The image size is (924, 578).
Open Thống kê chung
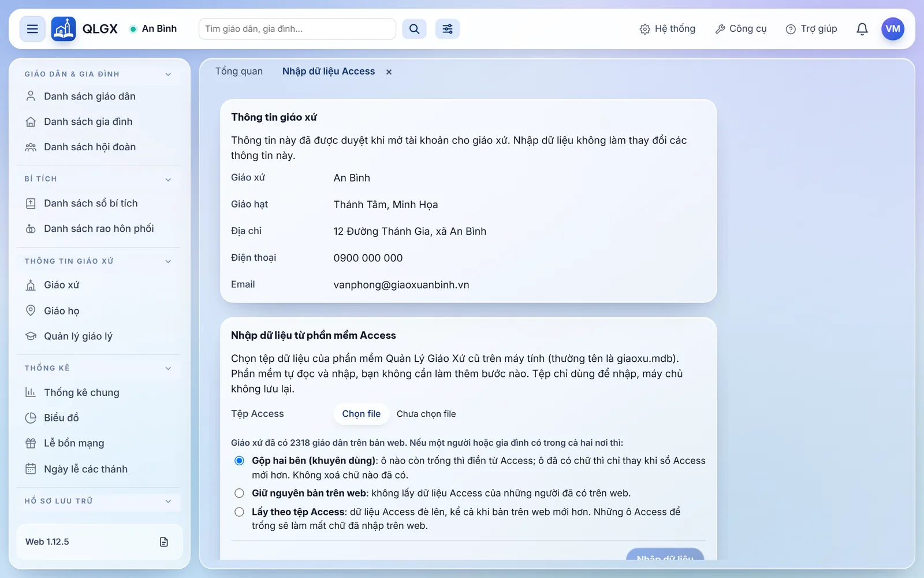pyautogui.click(x=99, y=392)
